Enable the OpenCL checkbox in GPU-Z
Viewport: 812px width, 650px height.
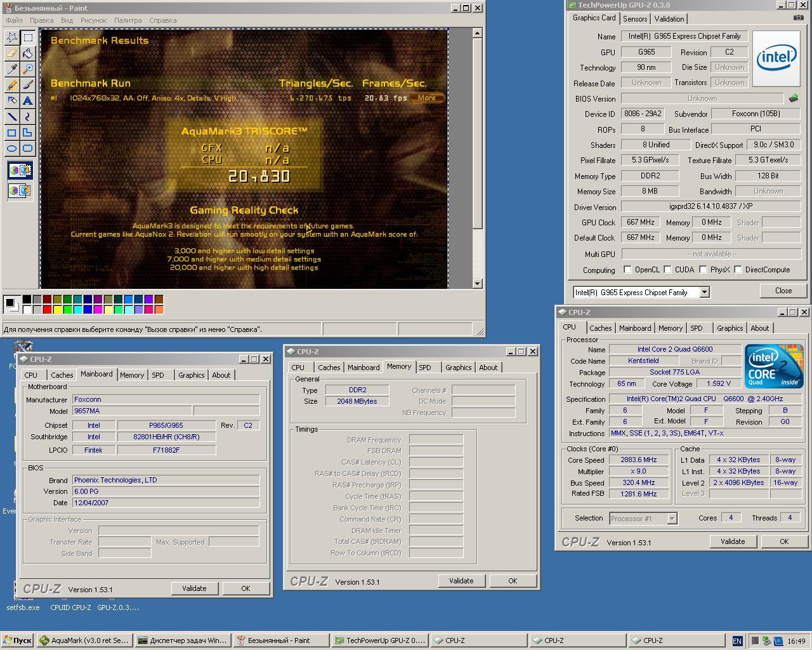point(627,270)
